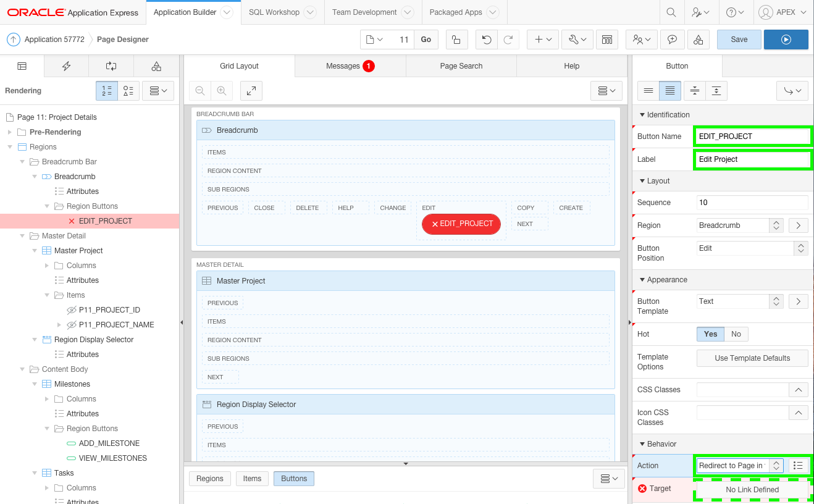The image size is (814, 504).
Task: Undo the last change
Action: (x=487, y=40)
